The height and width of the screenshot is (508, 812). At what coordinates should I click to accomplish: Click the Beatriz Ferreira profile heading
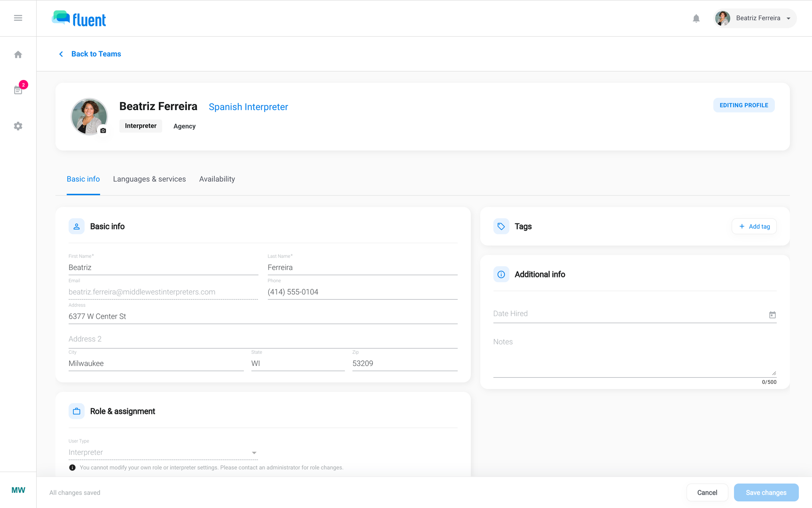pyautogui.click(x=158, y=106)
